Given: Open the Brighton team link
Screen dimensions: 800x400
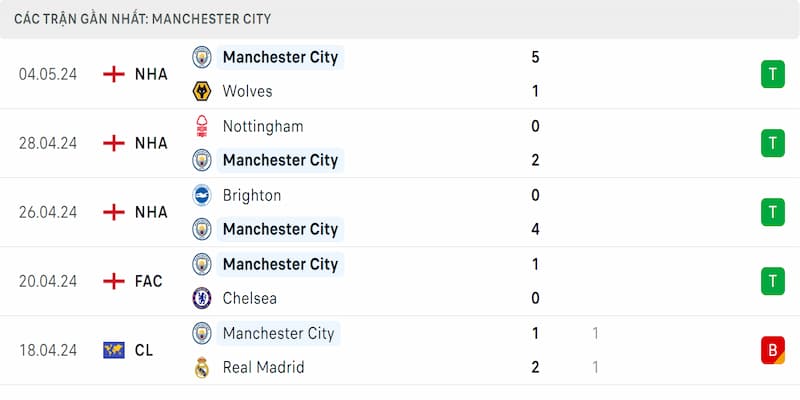Looking at the screenshot, I should (252, 196).
